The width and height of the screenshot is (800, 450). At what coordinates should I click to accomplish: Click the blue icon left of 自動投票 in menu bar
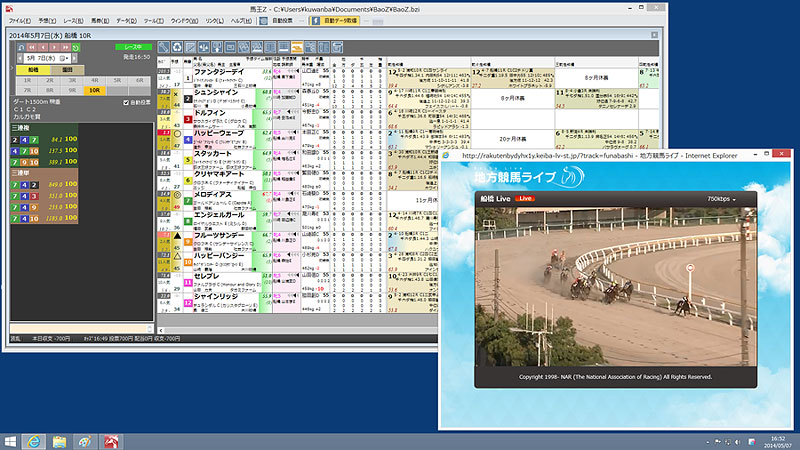(263, 21)
